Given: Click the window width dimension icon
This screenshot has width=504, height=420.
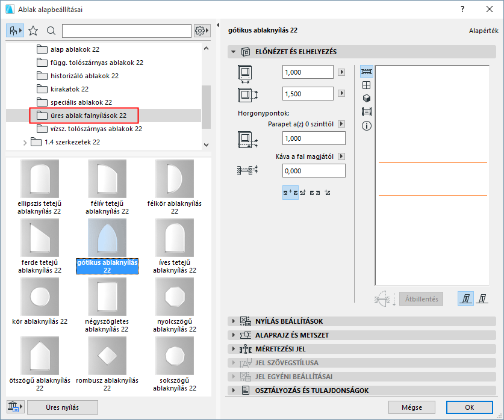Looking at the screenshot, I should point(245,74).
